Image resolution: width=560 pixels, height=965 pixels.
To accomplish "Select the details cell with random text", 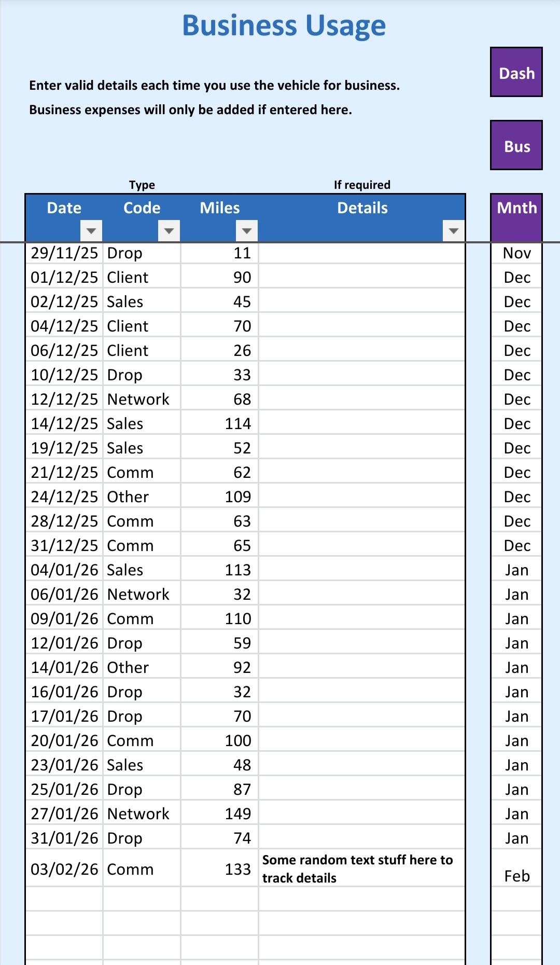I will point(361,868).
